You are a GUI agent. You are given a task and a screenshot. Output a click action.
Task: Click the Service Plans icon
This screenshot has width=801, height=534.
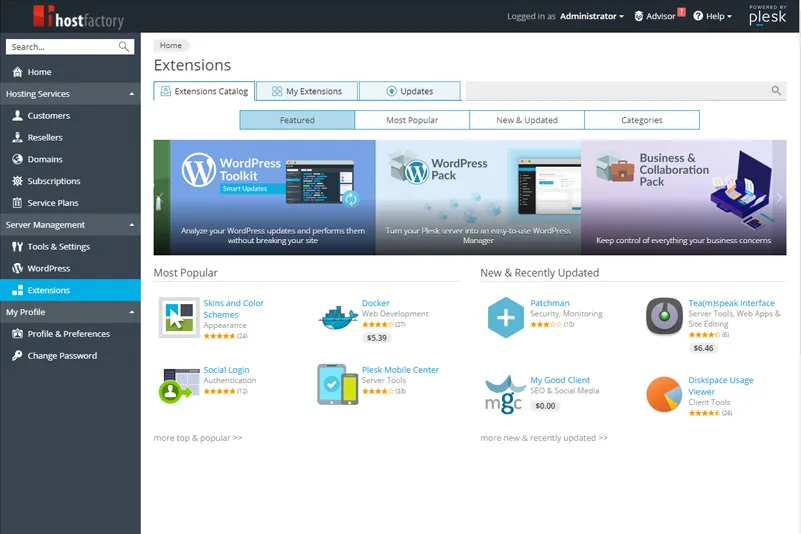point(17,203)
